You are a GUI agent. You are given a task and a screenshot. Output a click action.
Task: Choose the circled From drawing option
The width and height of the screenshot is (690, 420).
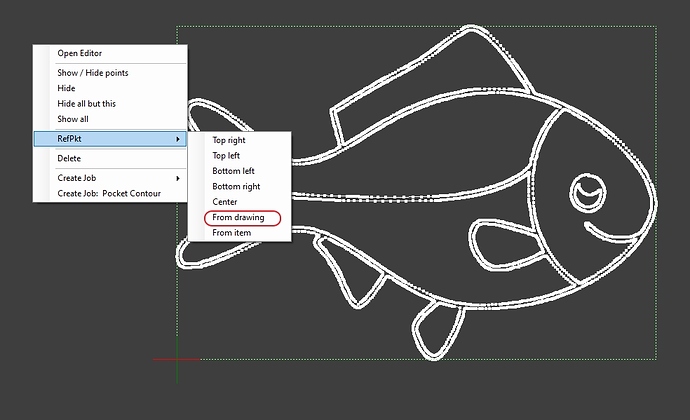(238, 217)
